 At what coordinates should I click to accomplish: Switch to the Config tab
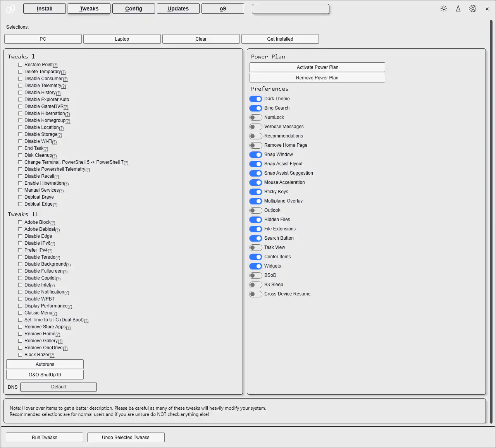[133, 8]
